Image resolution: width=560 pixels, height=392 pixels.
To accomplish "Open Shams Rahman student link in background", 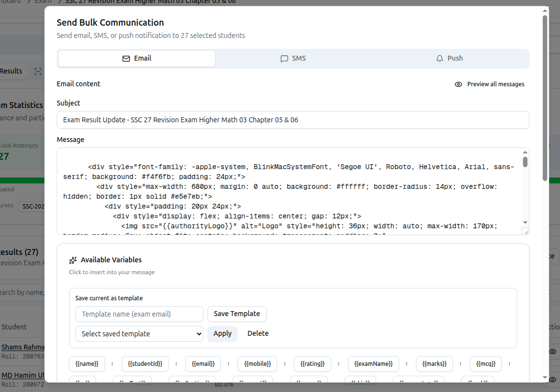I will [23, 347].
